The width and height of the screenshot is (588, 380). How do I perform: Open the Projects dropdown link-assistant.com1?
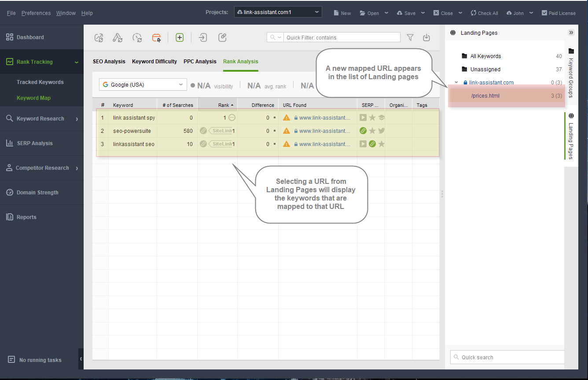278,12
